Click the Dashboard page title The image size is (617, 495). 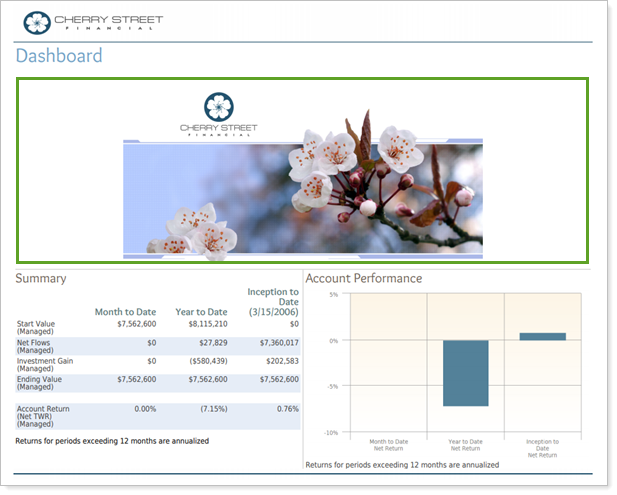click(x=59, y=56)
